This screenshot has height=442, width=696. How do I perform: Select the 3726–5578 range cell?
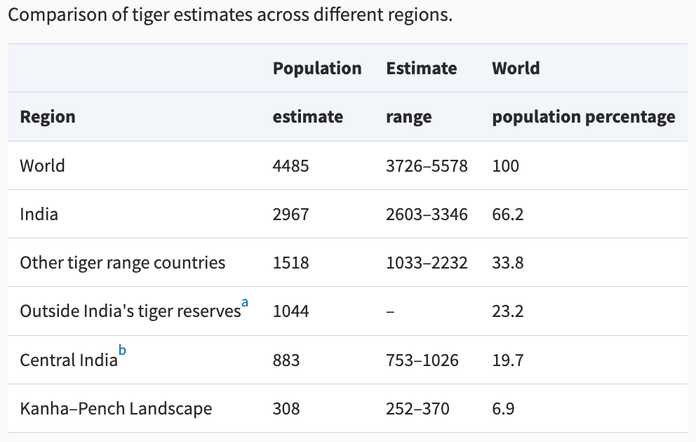427,166
